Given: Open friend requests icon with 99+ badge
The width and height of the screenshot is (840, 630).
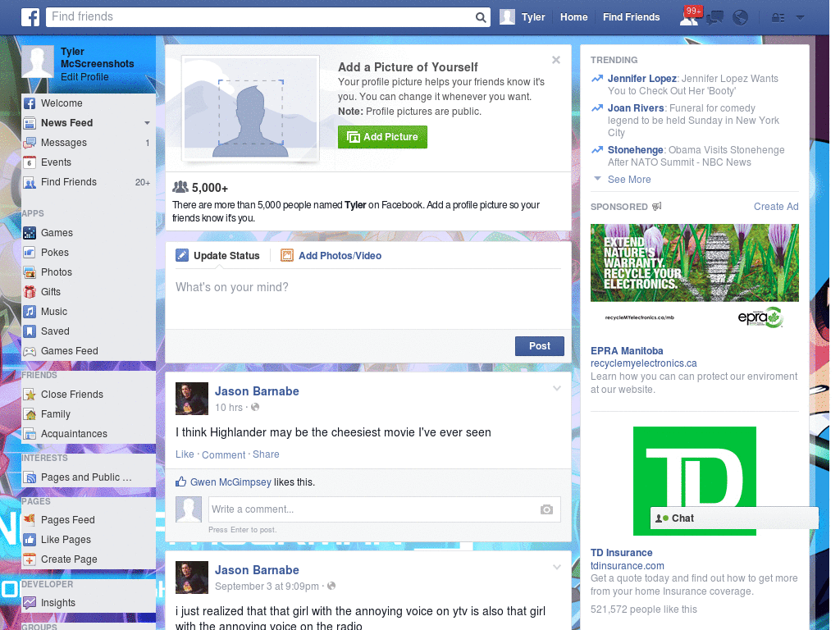Looking at the screenshot, I should [x=690, y=16].
